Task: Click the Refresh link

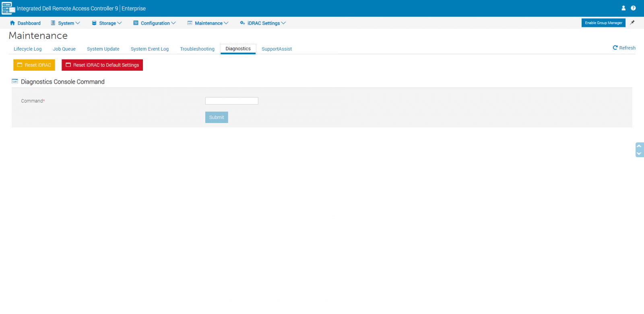Action: tap(627, 48)
